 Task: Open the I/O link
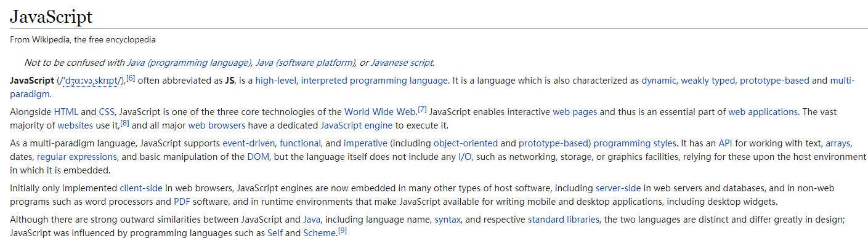pyautogui.click(x=465, y=157)
